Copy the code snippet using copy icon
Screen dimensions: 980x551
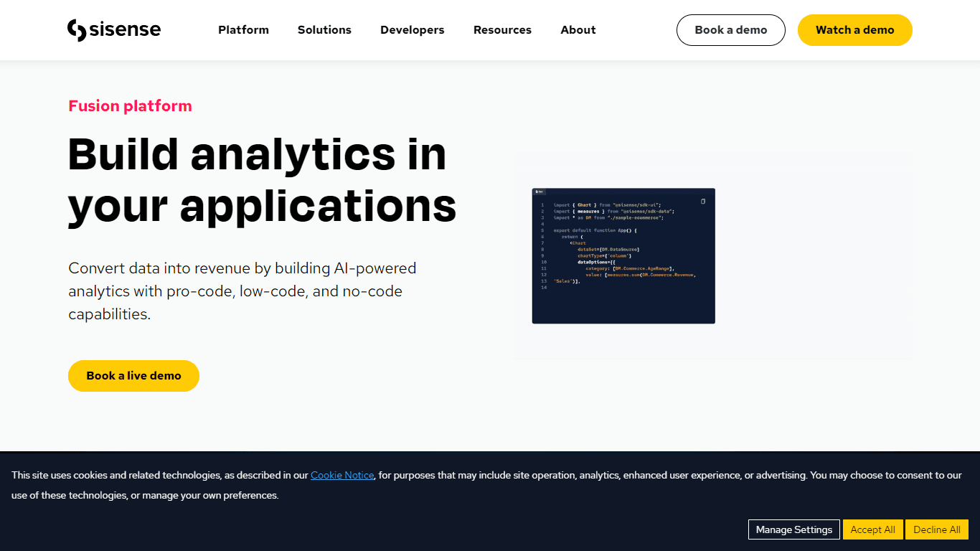(703, 202)
